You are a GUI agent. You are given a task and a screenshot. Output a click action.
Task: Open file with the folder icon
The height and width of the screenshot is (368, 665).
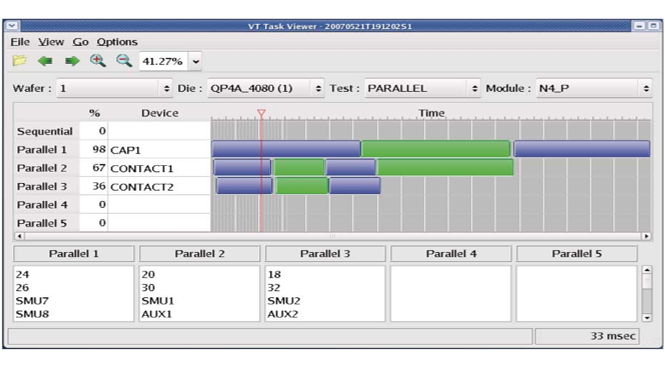pyautogui.click(x=20, y=61)
